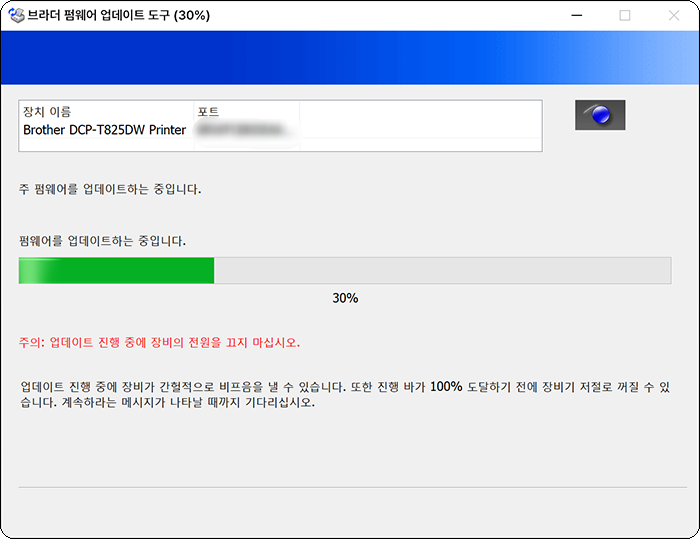Click the window title 브라더 펌웨어 업데이트 도구 (30%)

pyautogui.click(x=119, y=15)
